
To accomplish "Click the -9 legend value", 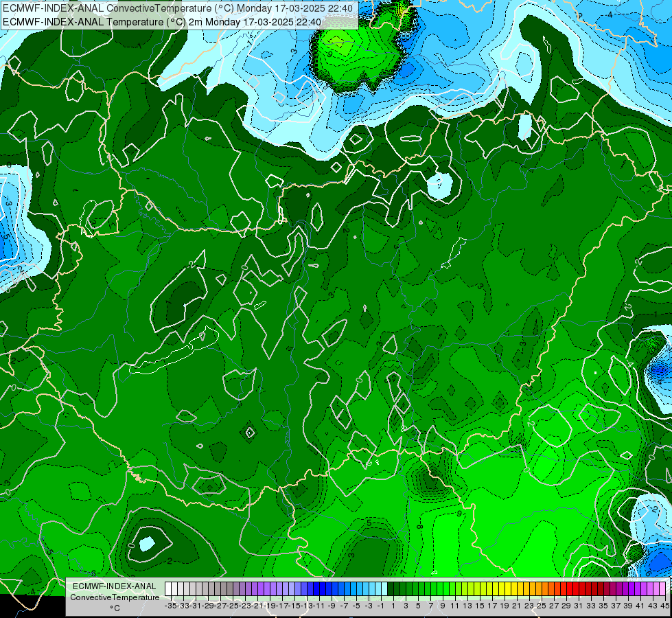I will coord(332,606).
